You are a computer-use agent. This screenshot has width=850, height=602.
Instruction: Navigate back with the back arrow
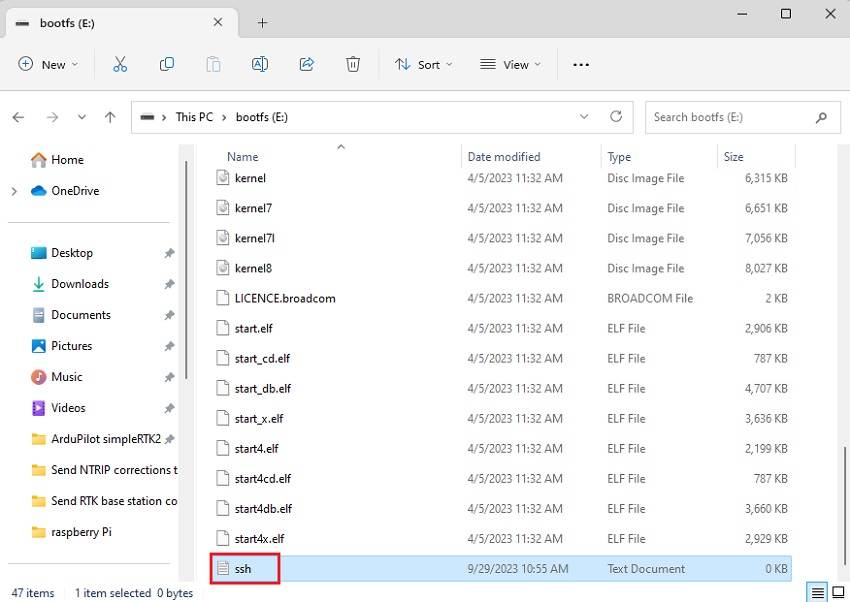(x=18, y=117)
